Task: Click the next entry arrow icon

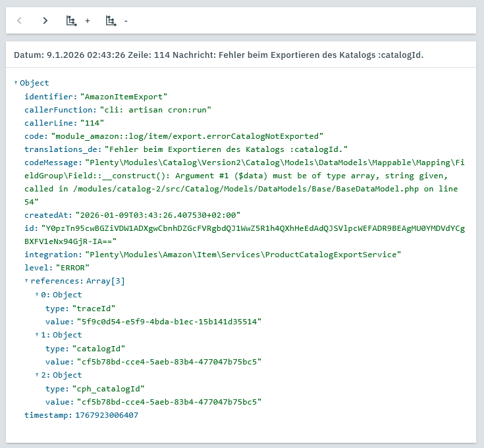Action: click(x=45, y=20)
